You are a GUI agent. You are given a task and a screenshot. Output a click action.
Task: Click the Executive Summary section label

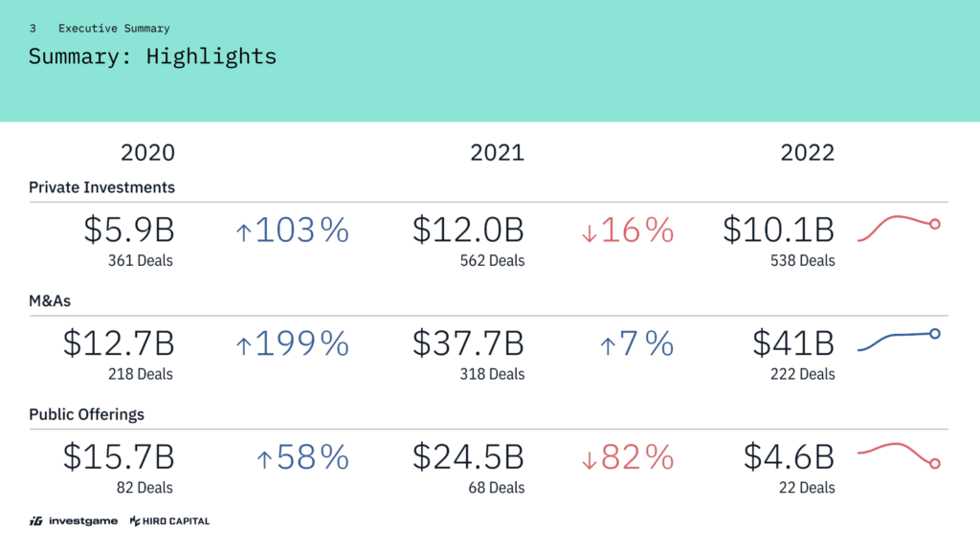114,29
